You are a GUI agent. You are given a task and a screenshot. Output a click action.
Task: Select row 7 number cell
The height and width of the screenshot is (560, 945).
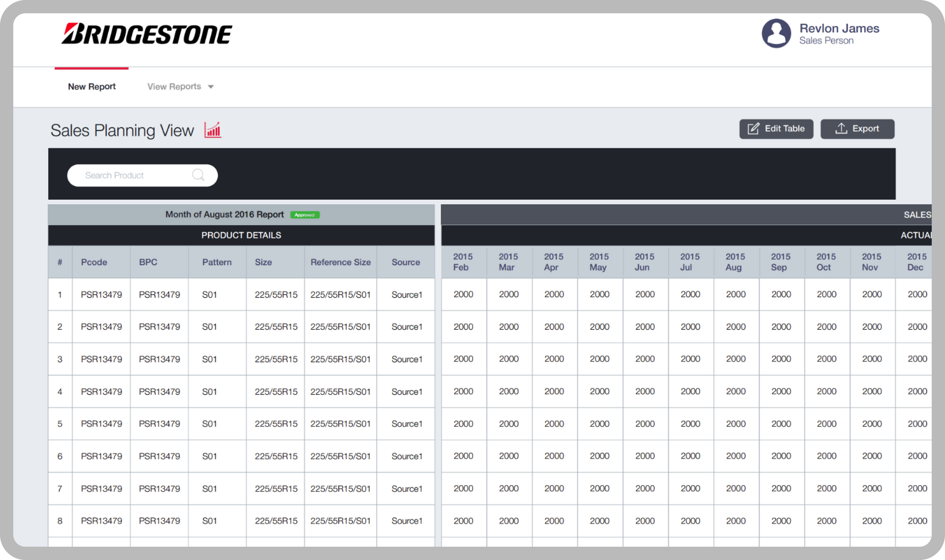tap(60, 489)
